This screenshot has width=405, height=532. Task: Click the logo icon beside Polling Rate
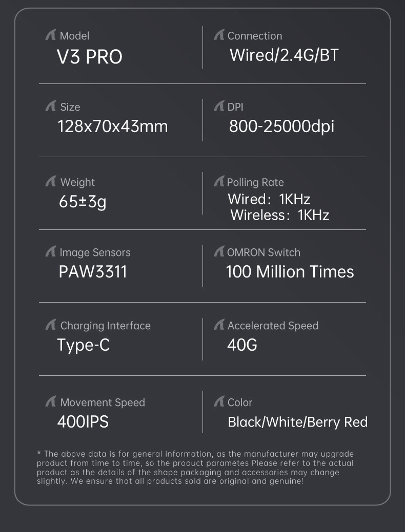point(219,182)
